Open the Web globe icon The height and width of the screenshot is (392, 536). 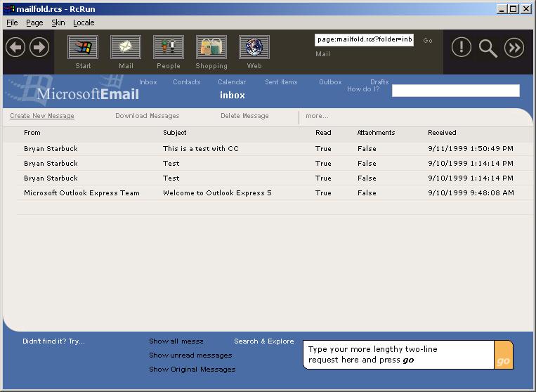coord(254,47)
